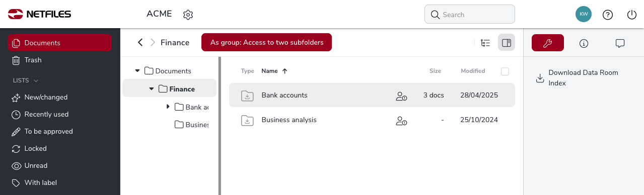Click the 25/10/2024 modified date

click(x=479, y=120)
